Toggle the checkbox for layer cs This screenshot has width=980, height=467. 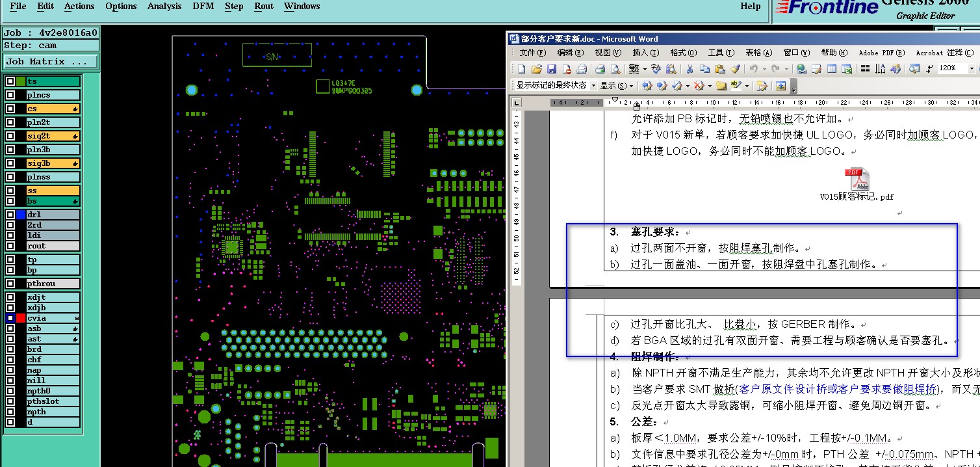click(10, 109)
